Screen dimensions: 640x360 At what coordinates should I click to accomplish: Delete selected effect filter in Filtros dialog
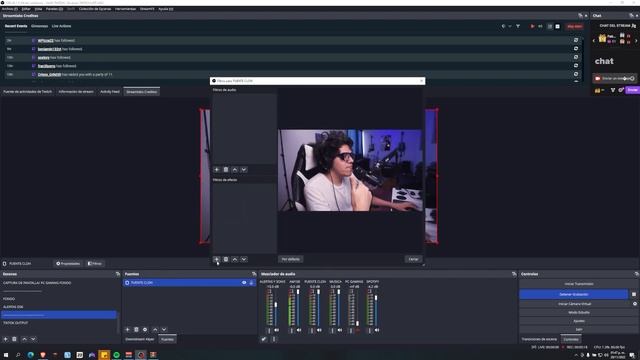coord(226,259)
